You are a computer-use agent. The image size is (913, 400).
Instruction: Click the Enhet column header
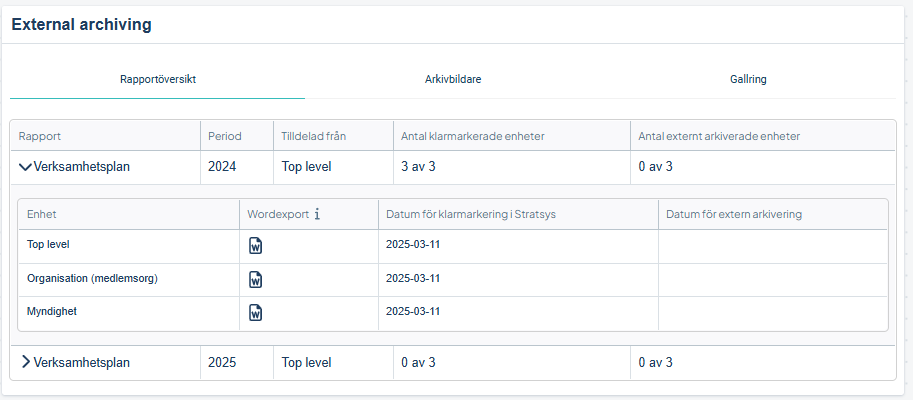tap(40, 214)
